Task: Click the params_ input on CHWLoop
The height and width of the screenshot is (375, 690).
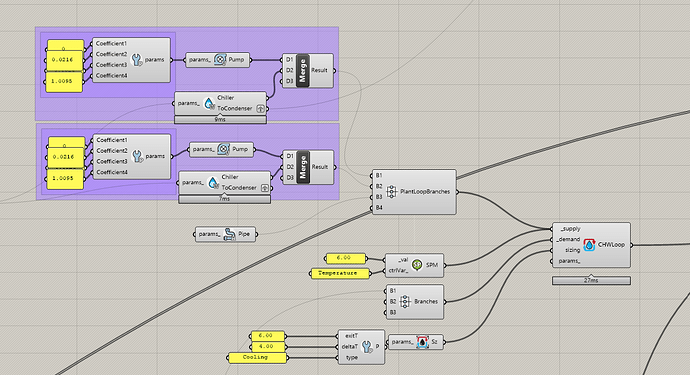Action: click(569, 261)
